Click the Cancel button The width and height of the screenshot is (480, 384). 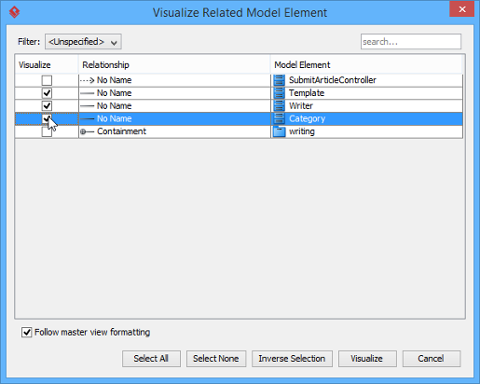431,359
